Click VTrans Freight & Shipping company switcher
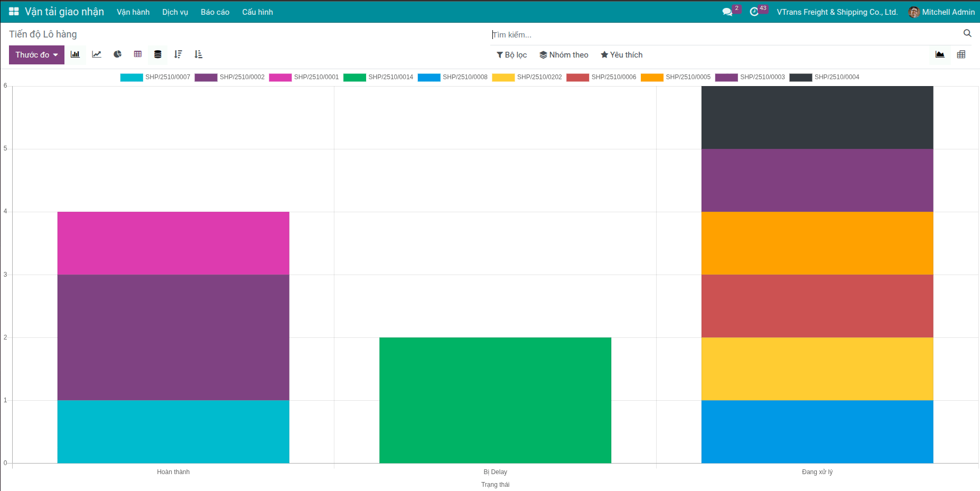 [x=837, y=12]
